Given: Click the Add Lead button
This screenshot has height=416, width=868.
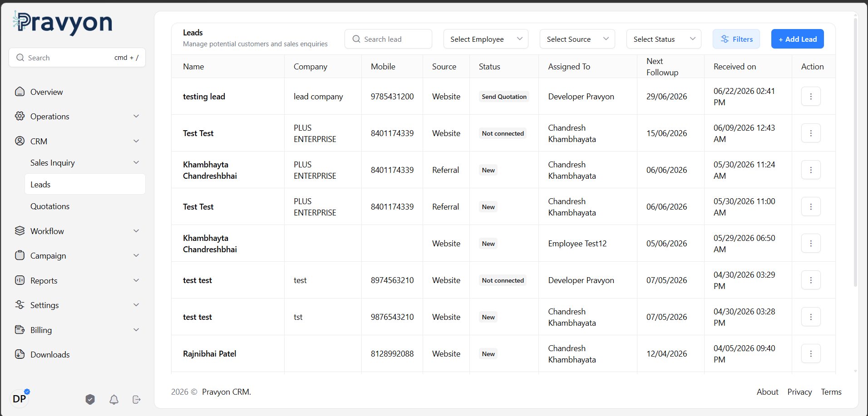Looking at the screenshot, I should click(x=798, y=39).
